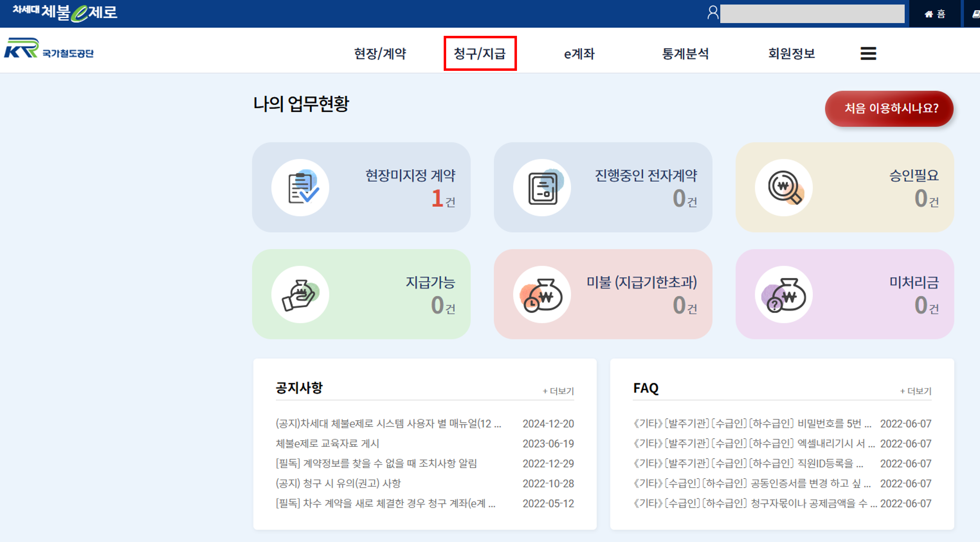The image size is (980, 542).
Task: Select the e계좌 menu item
Action: click(579, 54)
